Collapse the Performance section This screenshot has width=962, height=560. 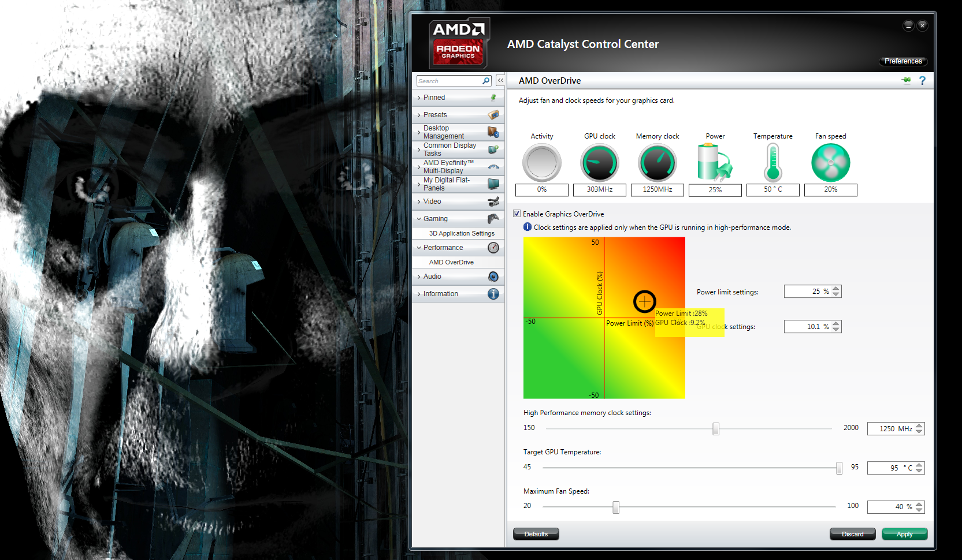(x=419, y=248)
